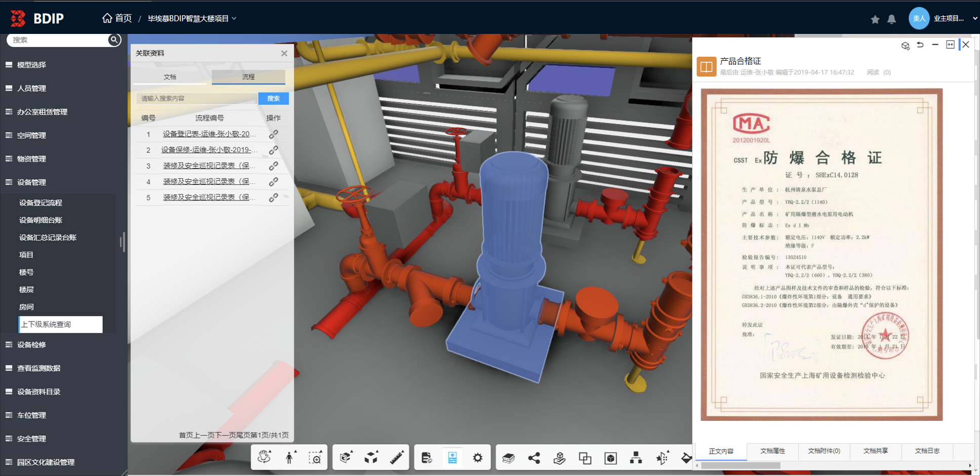
Task: Click the share icon in bottom toolbar
Action: click(534, 458)
